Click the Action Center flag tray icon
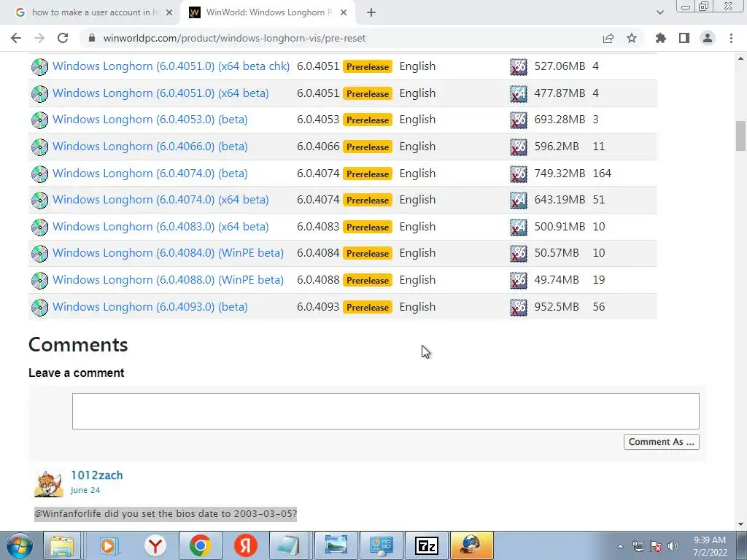 pyautogui.click(x=656, y=546)
